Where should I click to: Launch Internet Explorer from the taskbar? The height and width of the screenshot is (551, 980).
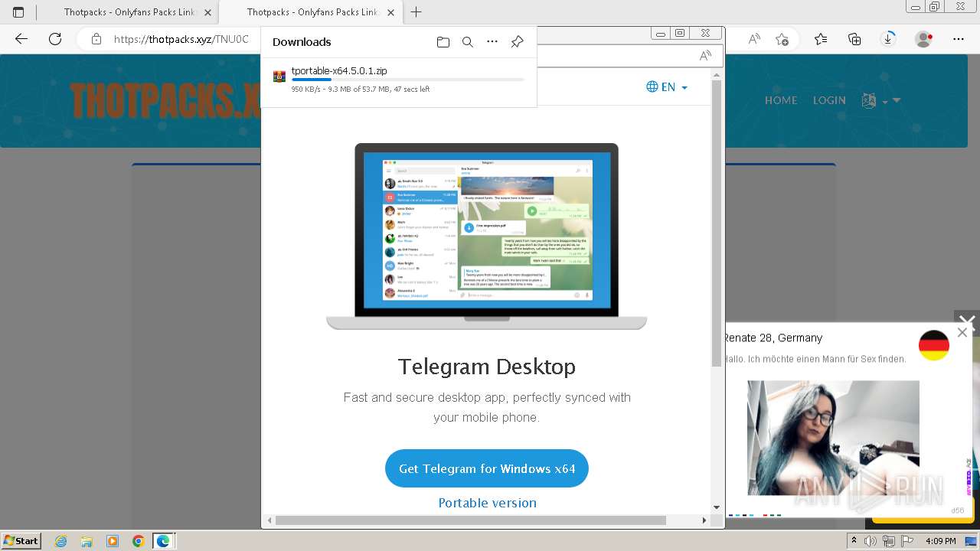coord(61,541)
